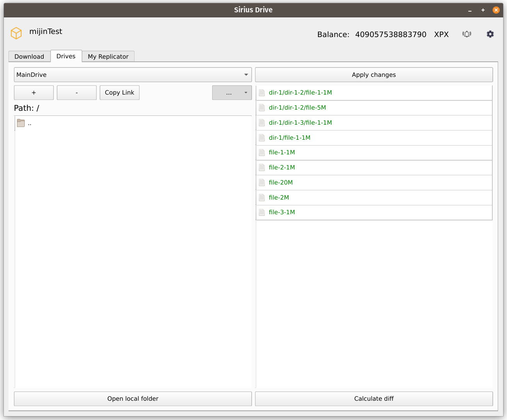Click file icon beside file-2-1M
Image resolution: width=507 pixels, height=420 pixels.
click(262, 168)
